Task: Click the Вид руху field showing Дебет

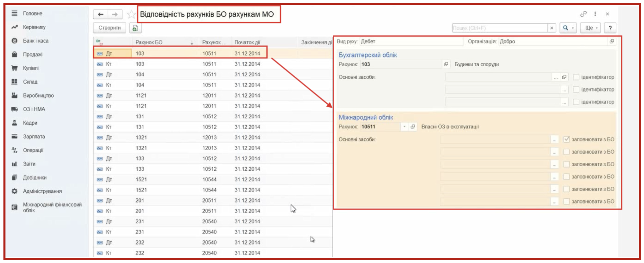Action: [411, 41]
